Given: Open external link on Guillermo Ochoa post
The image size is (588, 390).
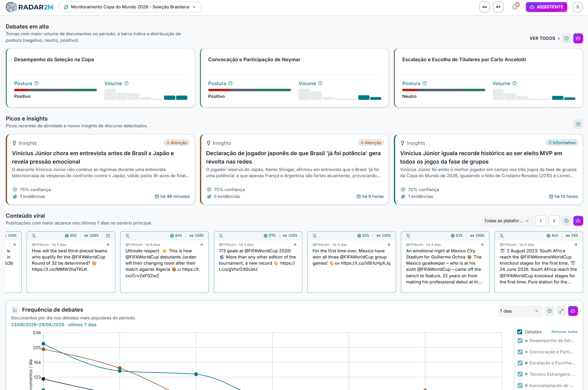Looking at the screenshot, I should click(482, 245).
